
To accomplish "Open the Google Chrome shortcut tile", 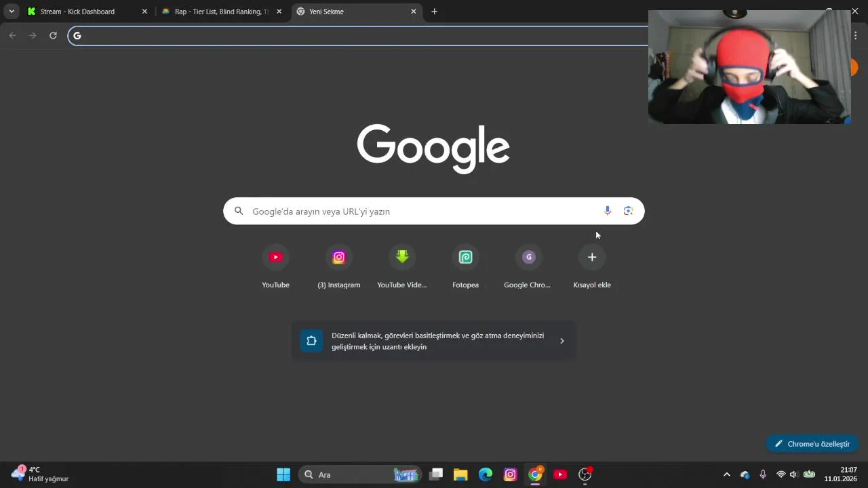I will point(528,267).
